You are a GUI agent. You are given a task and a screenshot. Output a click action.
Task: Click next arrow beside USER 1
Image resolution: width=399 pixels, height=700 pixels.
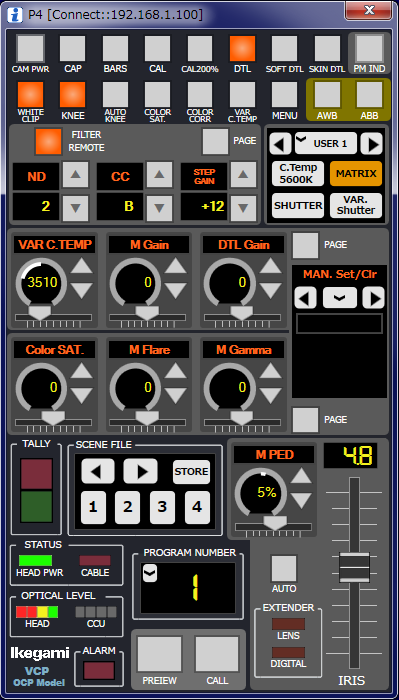371,143
